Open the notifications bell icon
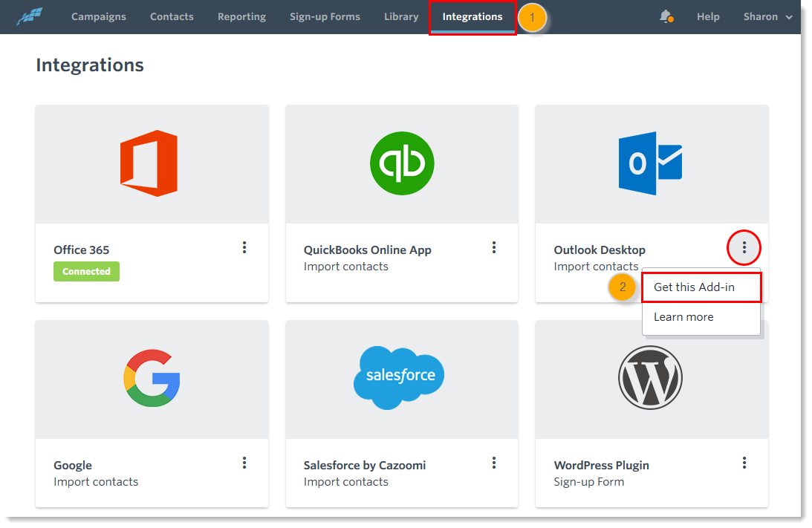812x528 pixels. (x=665, y=16)
